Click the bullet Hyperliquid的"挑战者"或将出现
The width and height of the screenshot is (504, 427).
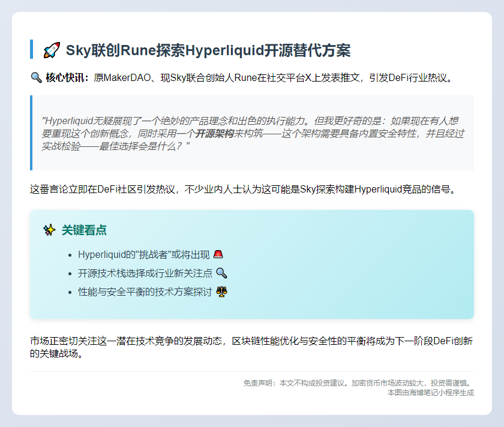(143, 254)
